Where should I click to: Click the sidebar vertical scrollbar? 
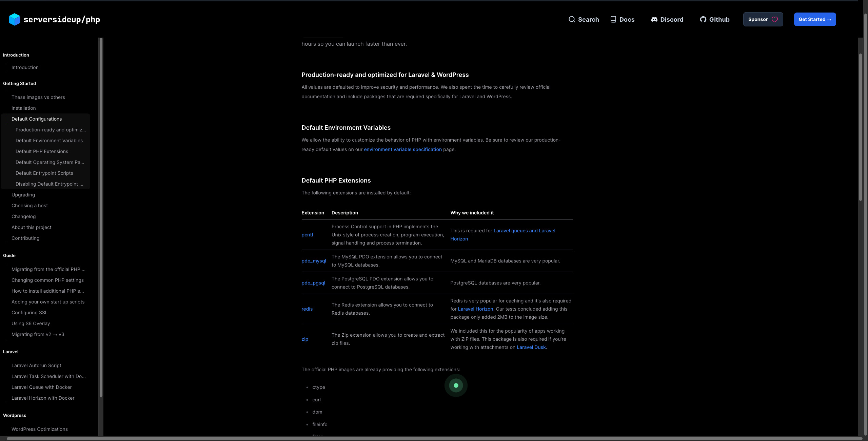101,217
